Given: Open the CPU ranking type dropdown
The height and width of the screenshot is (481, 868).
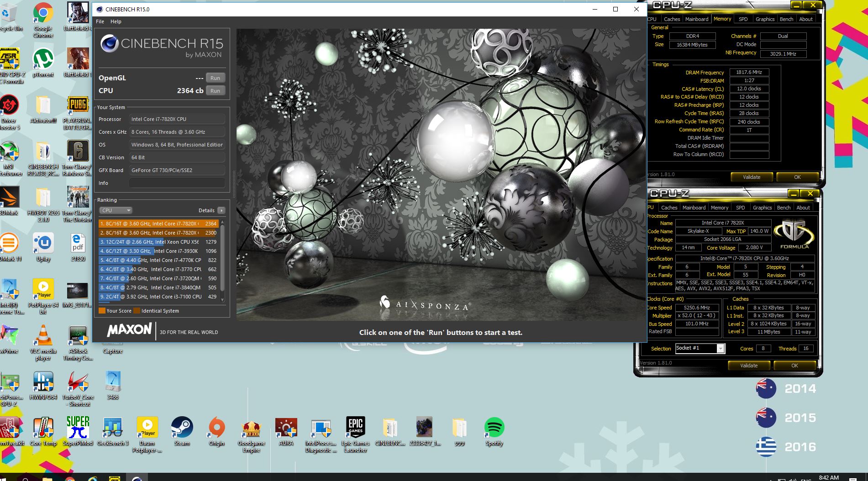Looking at the screenshot, I should (116, 210).
